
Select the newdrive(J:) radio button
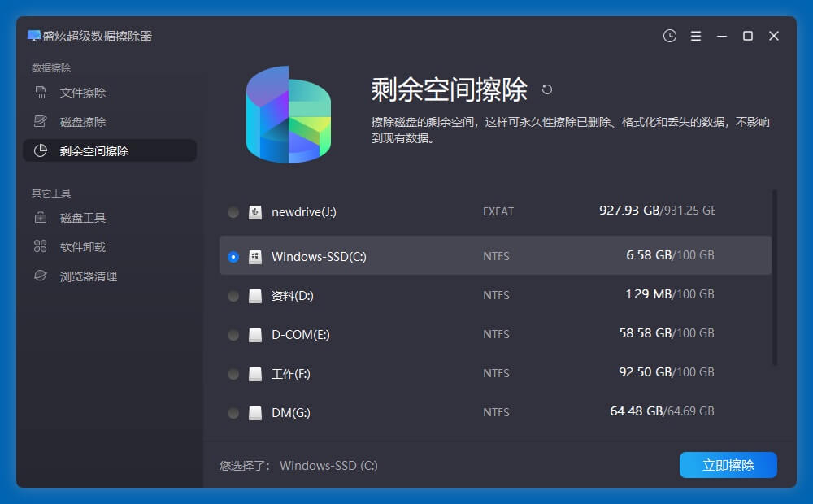[x=233, y=211]
